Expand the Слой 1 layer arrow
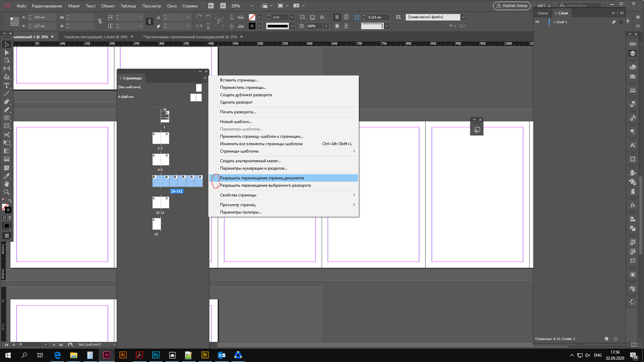The height and width of the screenshot is (362, 644). pyautogui.click(x=554, y=22)
